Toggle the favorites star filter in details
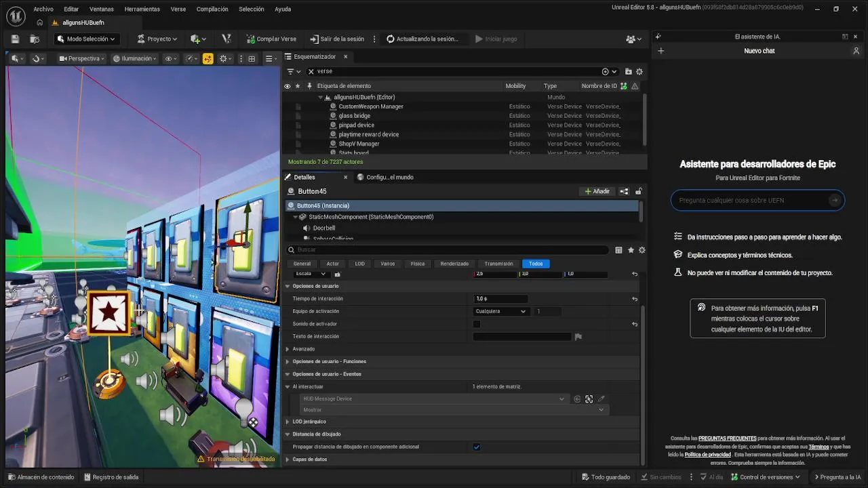868x488 pixels. [x=631, y=249]
